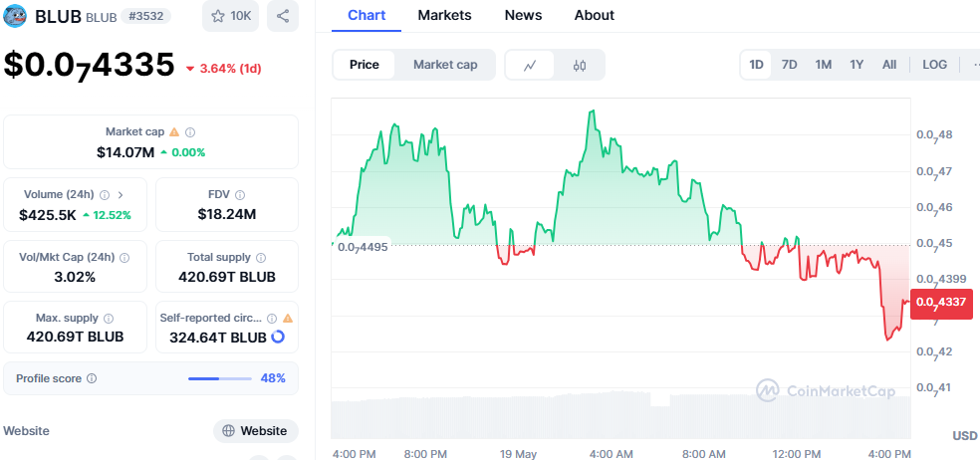Open Vol/Mkt Cap (24h) info icon
The image size is (980, 460).
124,258
